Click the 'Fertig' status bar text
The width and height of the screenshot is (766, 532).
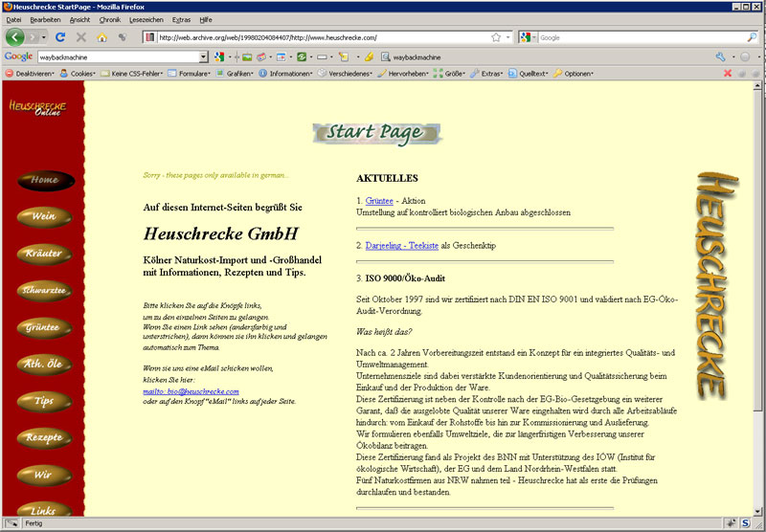34,523
